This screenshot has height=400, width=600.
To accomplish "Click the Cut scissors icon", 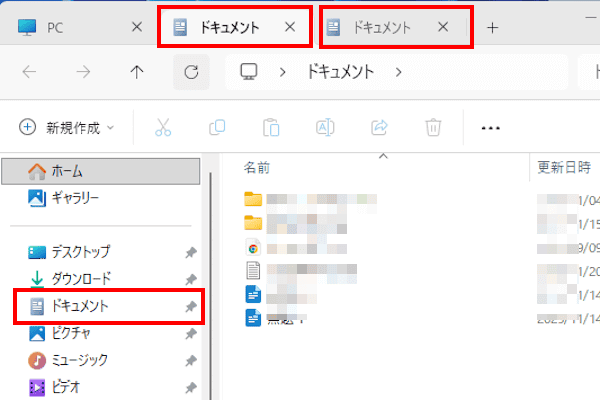I will coord(163,127).
